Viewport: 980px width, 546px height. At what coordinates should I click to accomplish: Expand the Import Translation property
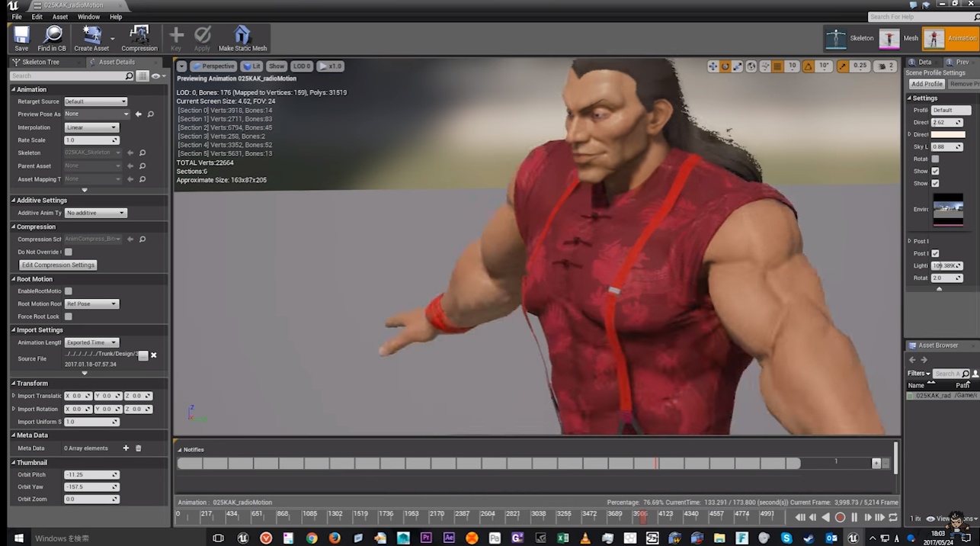tap(14, 396)
